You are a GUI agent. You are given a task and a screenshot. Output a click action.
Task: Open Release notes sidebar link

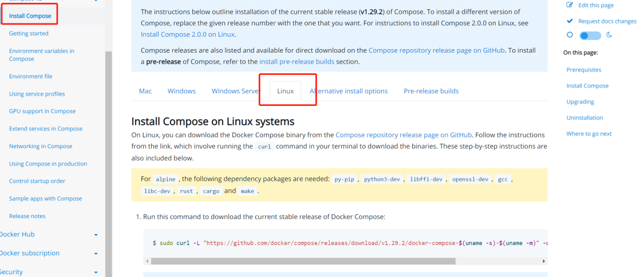[x=27, y=216]
